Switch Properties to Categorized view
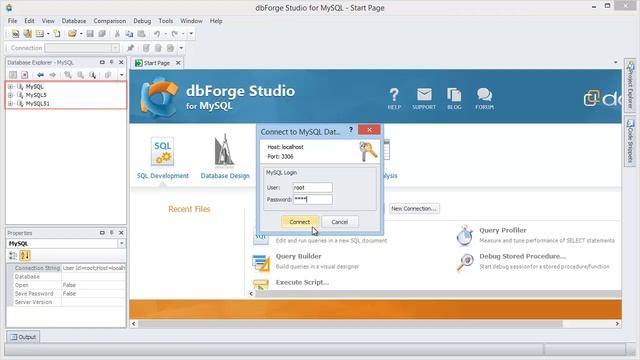 13,256
